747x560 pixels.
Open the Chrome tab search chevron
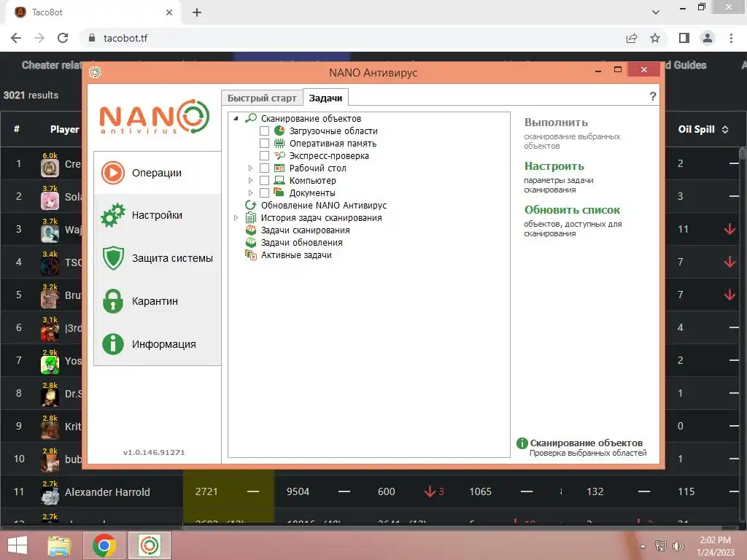click(x=656, y=12)
